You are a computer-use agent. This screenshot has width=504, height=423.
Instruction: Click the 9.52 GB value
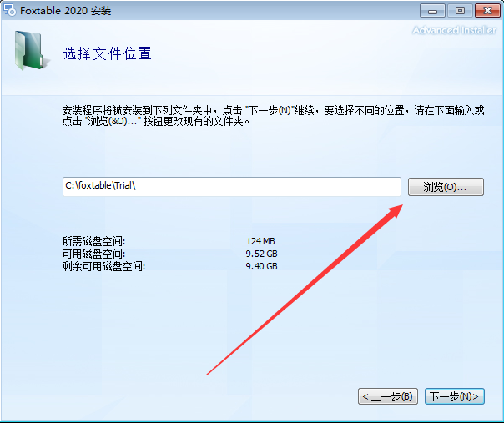[x=261, y=254]
